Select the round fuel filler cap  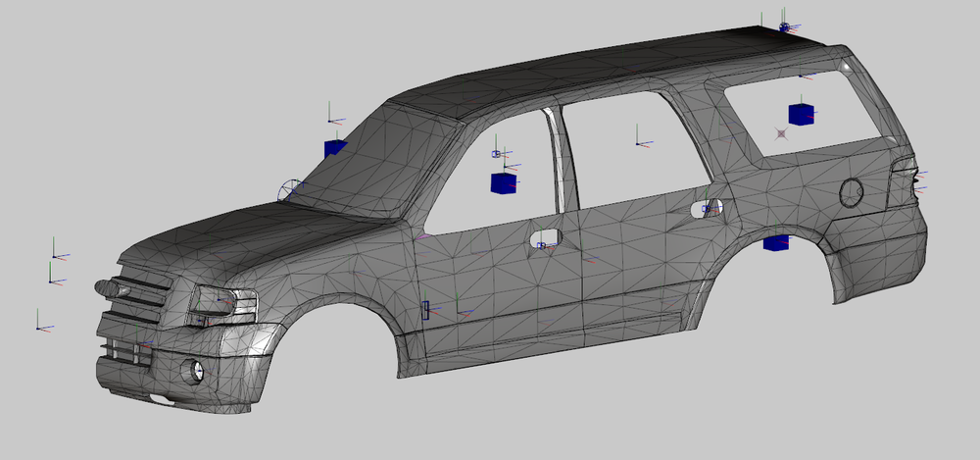[851, 192]
